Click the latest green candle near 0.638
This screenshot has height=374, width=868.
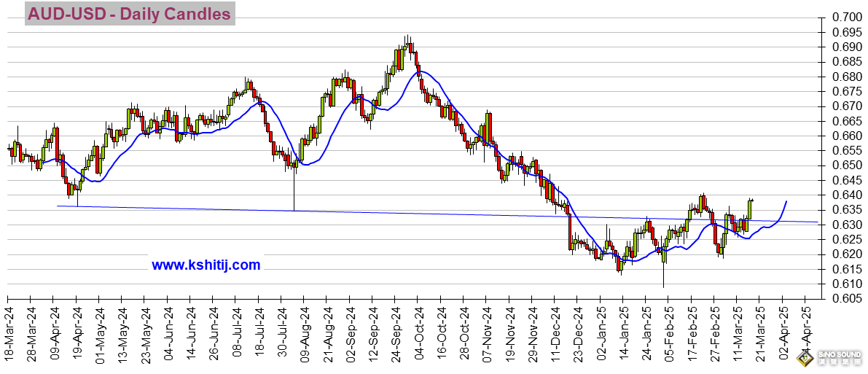[x=749, y=209]
